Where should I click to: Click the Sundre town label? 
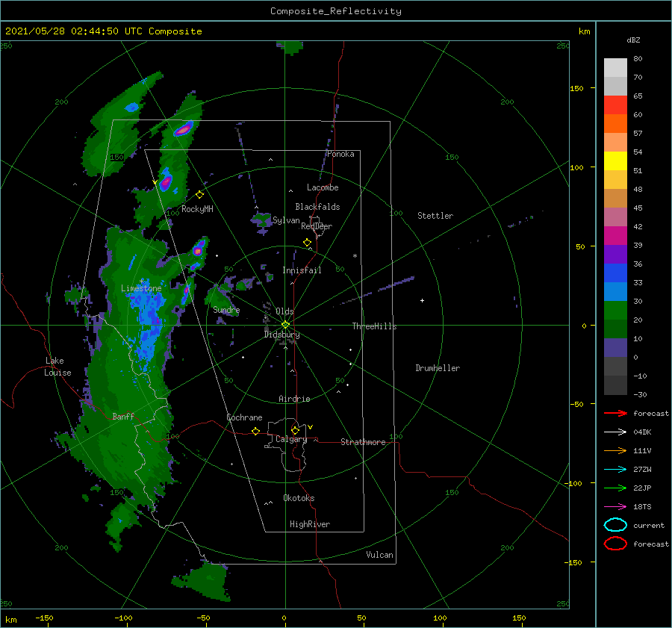pos(226,310)
